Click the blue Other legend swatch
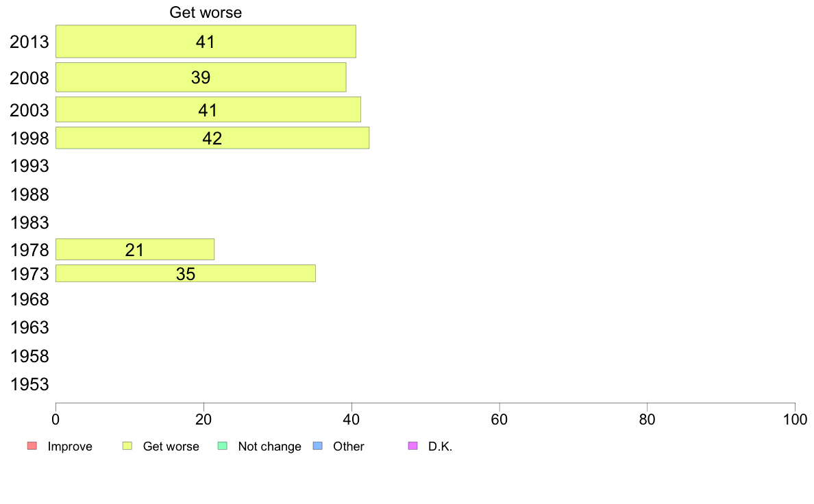This screenshot has width=814, height=504. (x=318, y=446)
